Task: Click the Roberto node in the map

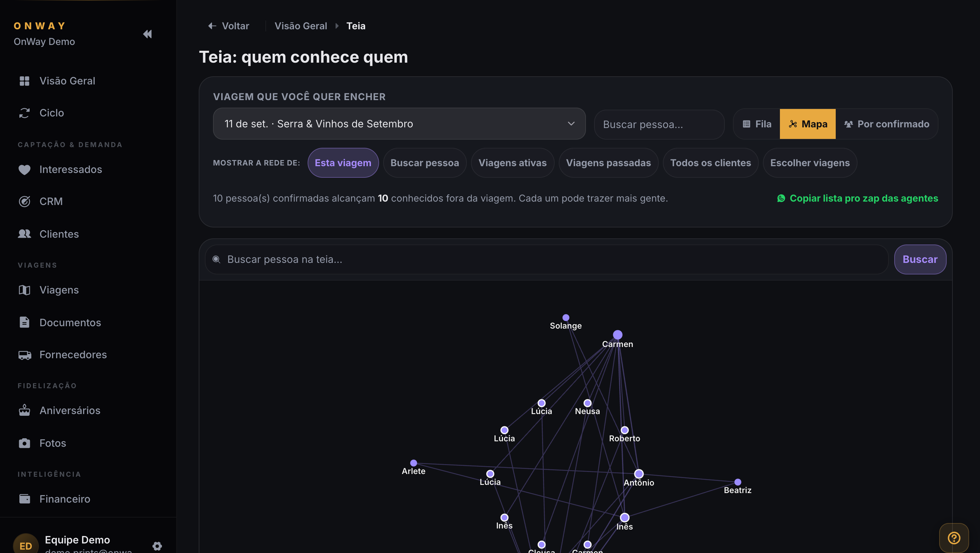Action: (624, 430)
